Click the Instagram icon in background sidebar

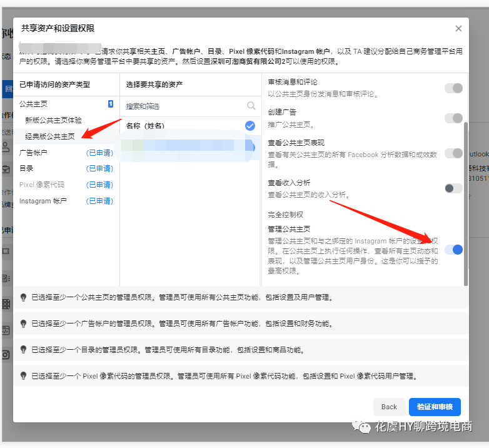(6, 354)
